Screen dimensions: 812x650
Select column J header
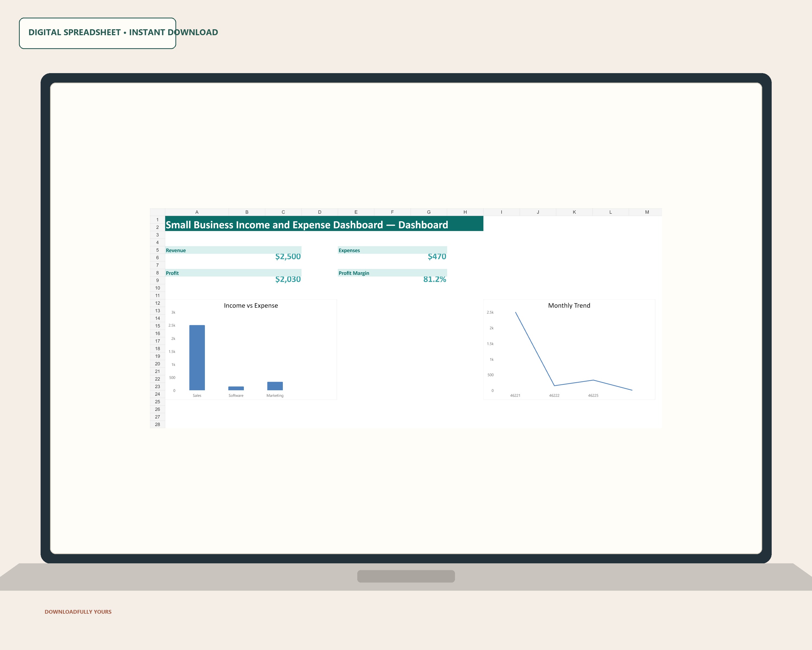tap(538, 212)
